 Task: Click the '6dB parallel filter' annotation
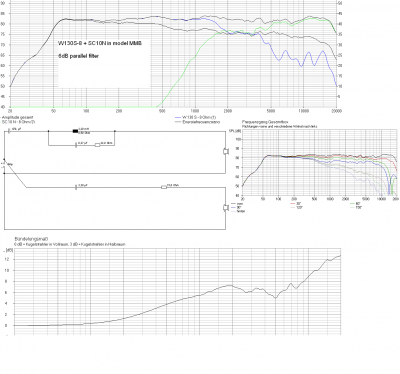click(x=78, y=56)
